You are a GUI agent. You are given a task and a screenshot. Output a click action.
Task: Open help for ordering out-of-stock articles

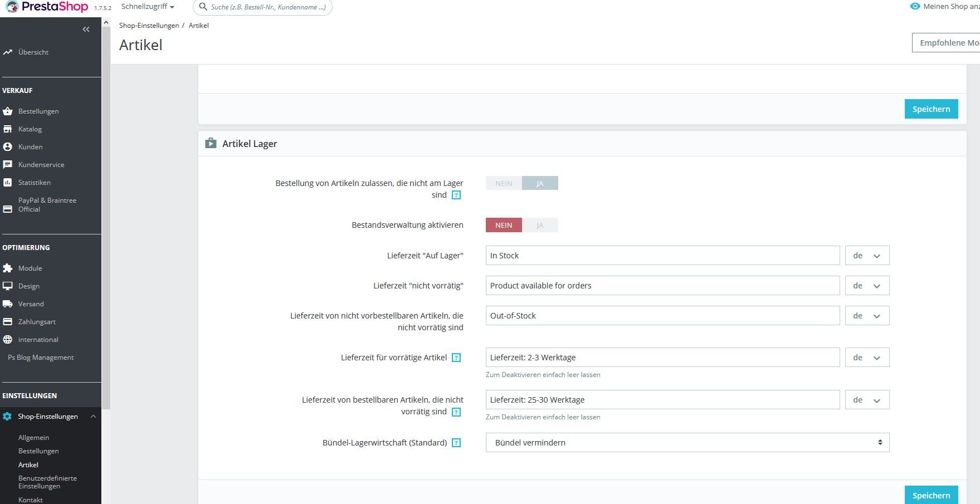(456, 195)
